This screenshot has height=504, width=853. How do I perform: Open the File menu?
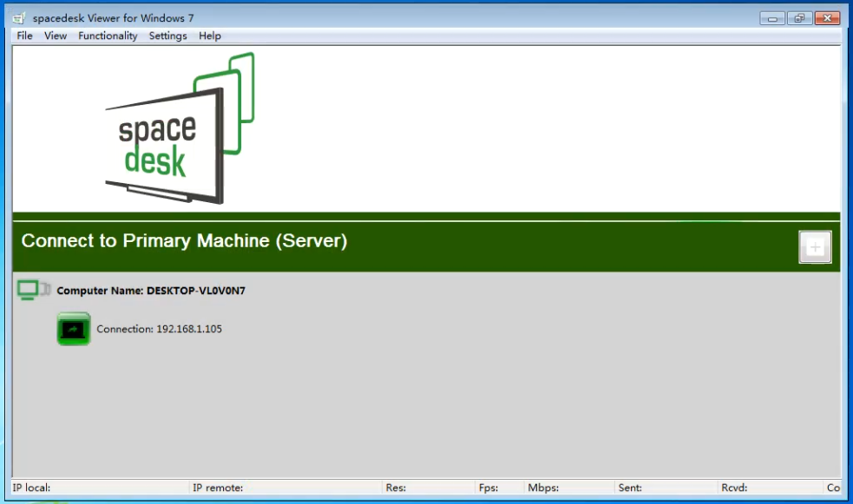24,36
